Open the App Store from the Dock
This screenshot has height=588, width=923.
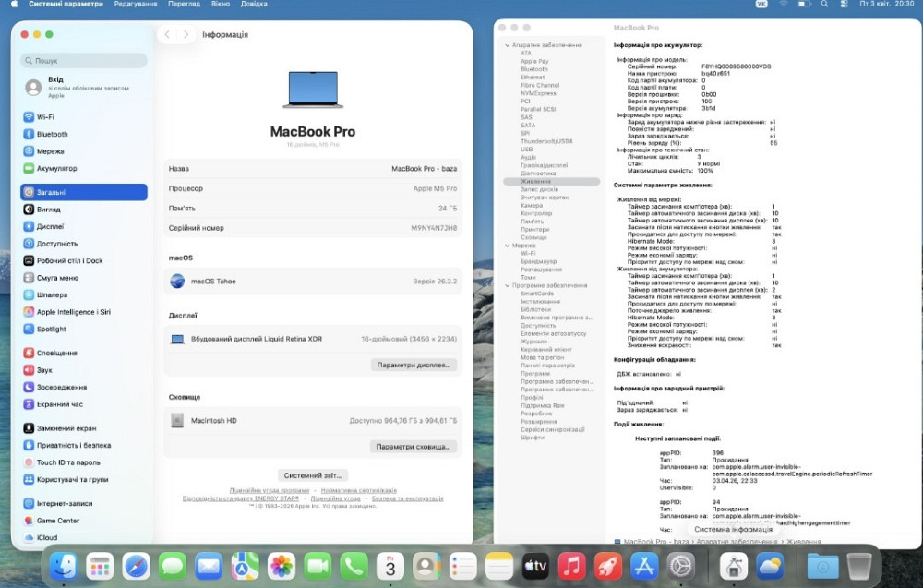pyautogui.click(x=644, y=567)
